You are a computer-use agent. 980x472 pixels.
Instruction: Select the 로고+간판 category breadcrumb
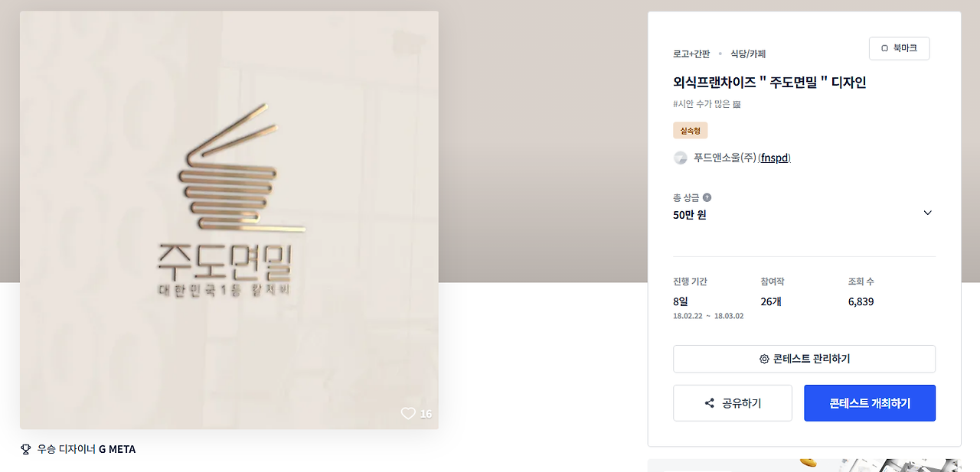point(691,54)
